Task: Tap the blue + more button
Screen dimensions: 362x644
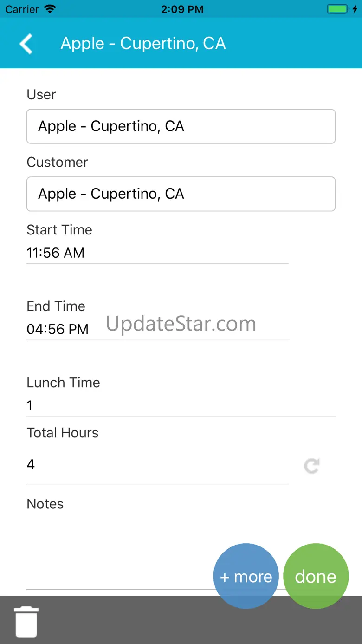Action: tap(246, 576)
